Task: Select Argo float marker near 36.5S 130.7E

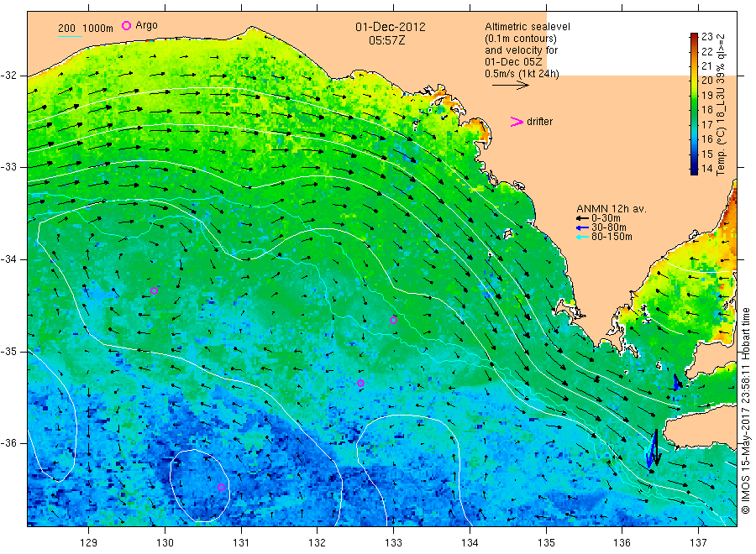Action: (x=221, y=488)
